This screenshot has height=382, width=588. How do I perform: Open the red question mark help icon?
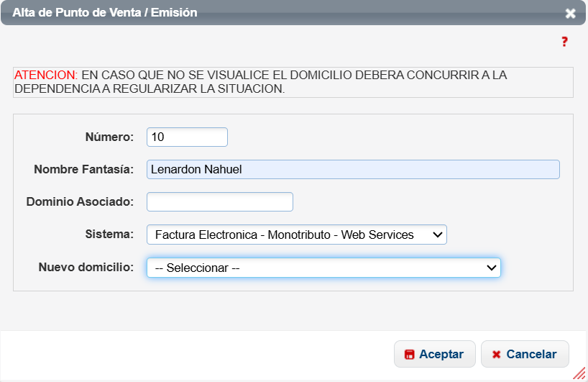(564, 42)
